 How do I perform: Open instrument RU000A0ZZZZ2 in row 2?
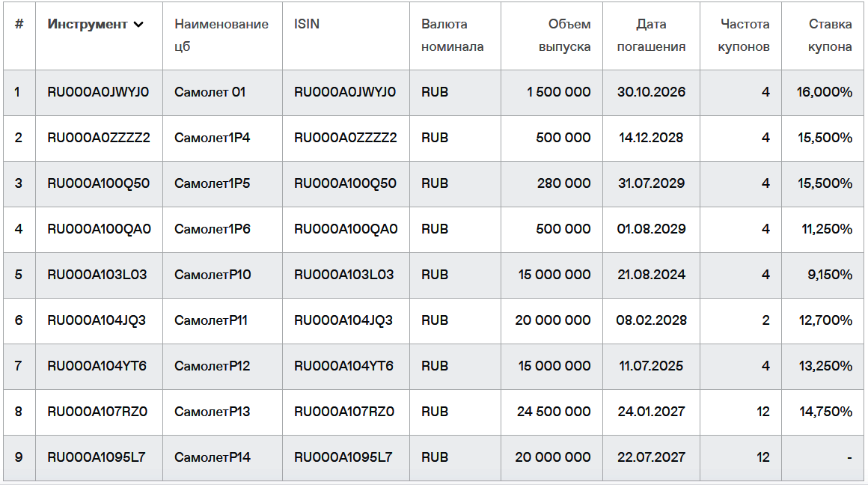pyautogui.click(x=99, y=138)
